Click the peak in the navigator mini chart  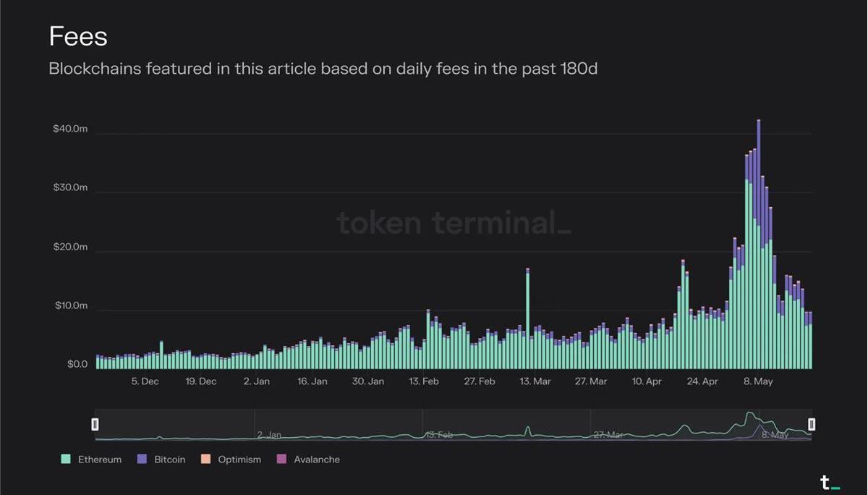(750, 415)
